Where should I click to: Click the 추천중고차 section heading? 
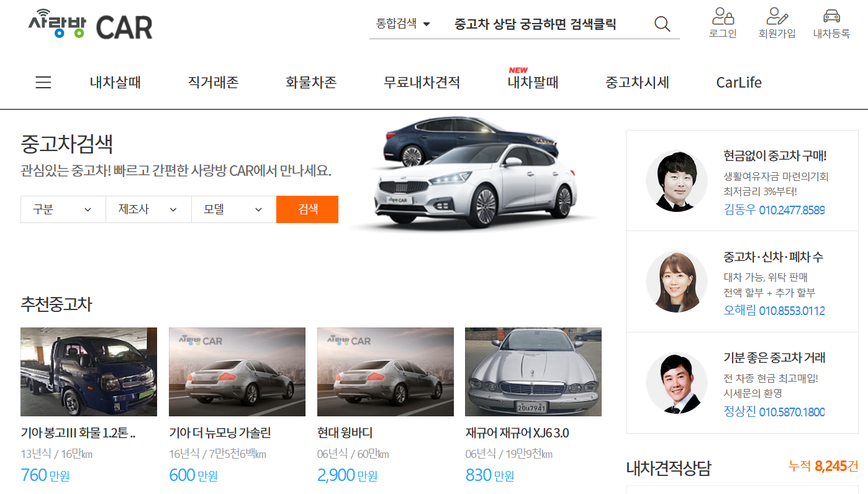(57, 304)
